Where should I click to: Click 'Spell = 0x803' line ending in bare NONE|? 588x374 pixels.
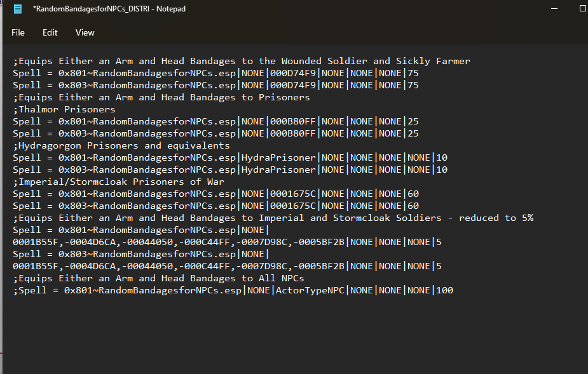(141, 254)
